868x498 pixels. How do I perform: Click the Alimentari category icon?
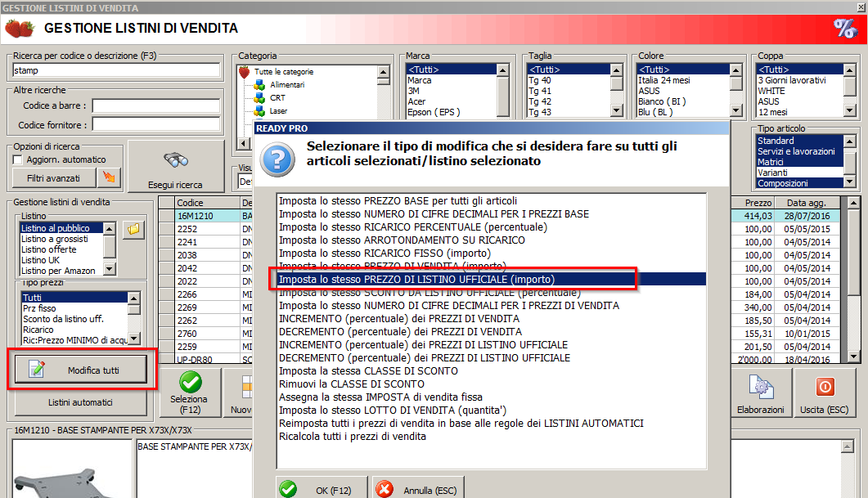click(259, 85)
